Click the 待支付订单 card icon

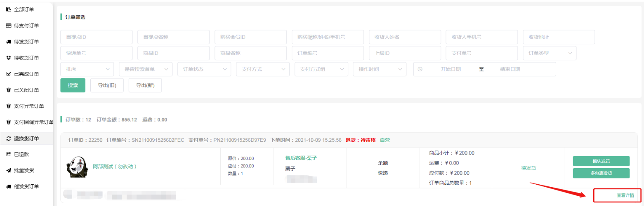[8, 26]
